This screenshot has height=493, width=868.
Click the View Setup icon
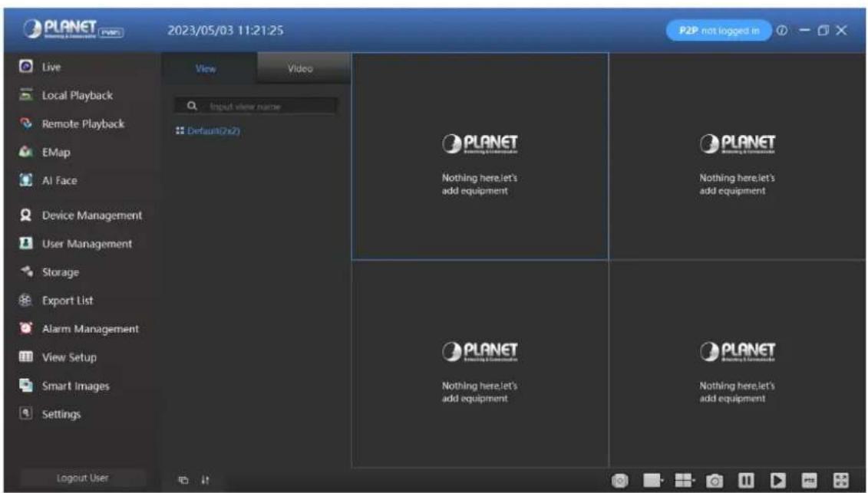[x=25, y=357]
